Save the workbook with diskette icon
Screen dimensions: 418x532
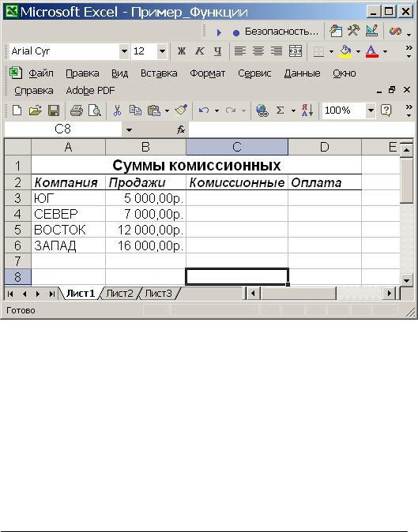(x=54, y=111)
